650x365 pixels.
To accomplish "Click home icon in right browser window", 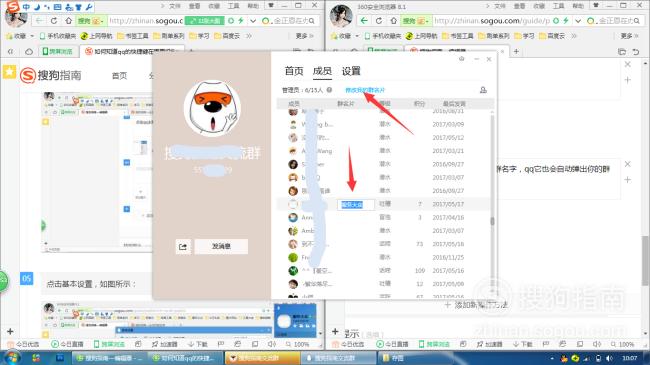I will tap(393, 21).
